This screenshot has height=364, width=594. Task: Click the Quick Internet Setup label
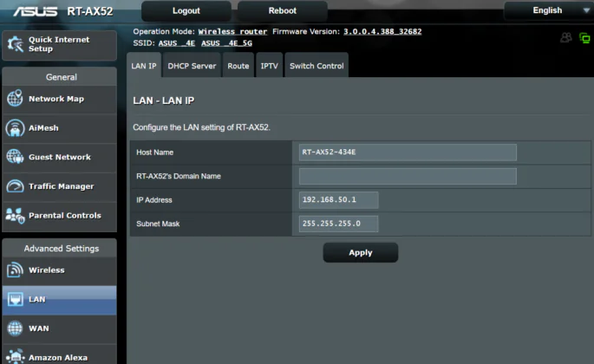59,44
